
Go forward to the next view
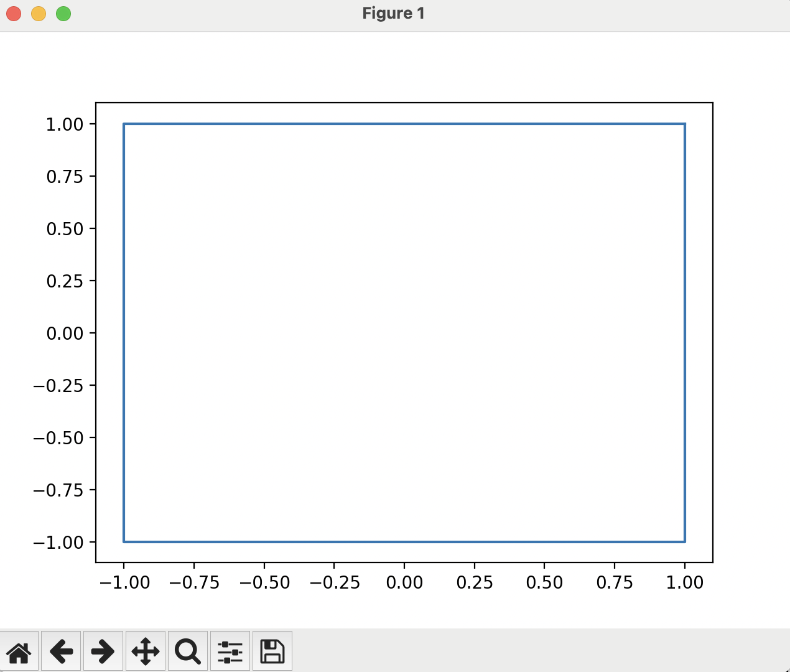[x=103, y=650]
